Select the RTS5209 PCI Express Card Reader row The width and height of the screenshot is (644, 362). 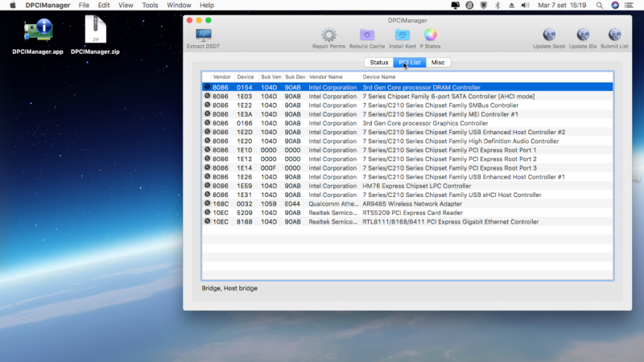[407, 212]
